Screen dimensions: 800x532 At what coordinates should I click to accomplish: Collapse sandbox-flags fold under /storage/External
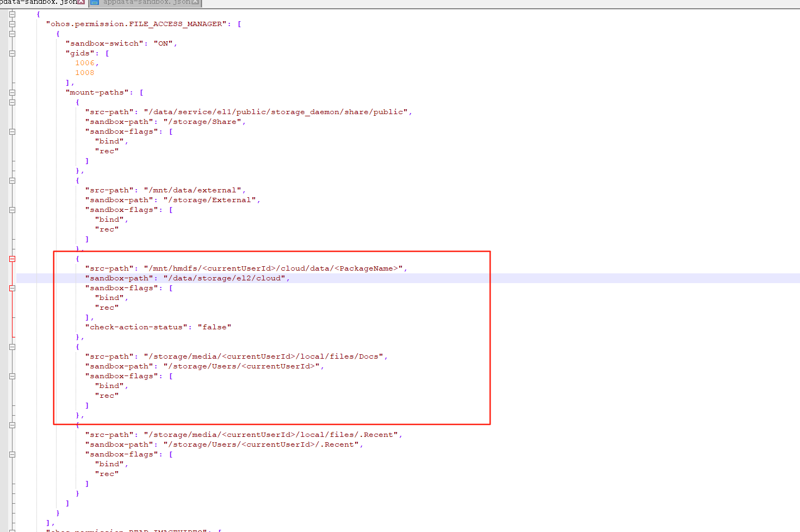(x=12, y=210)
